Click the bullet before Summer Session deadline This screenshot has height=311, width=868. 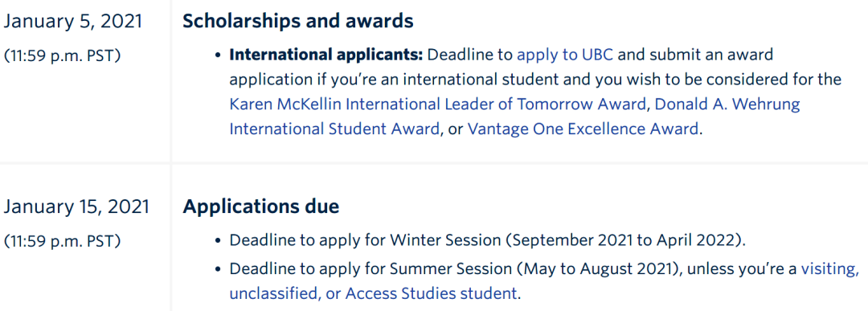[x=219, y=270]
